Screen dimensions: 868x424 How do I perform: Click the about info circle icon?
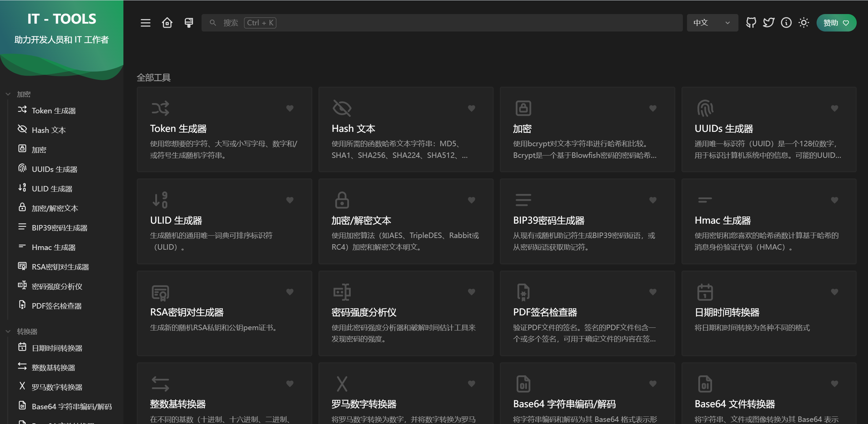pos(786,23)
